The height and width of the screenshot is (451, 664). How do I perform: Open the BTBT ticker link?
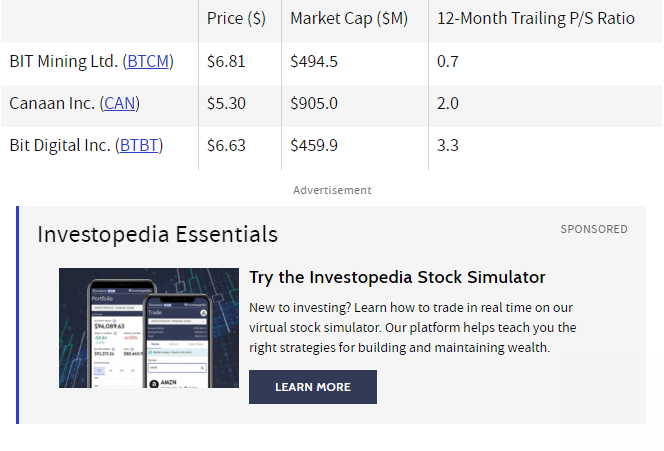[x=139, y=146]
